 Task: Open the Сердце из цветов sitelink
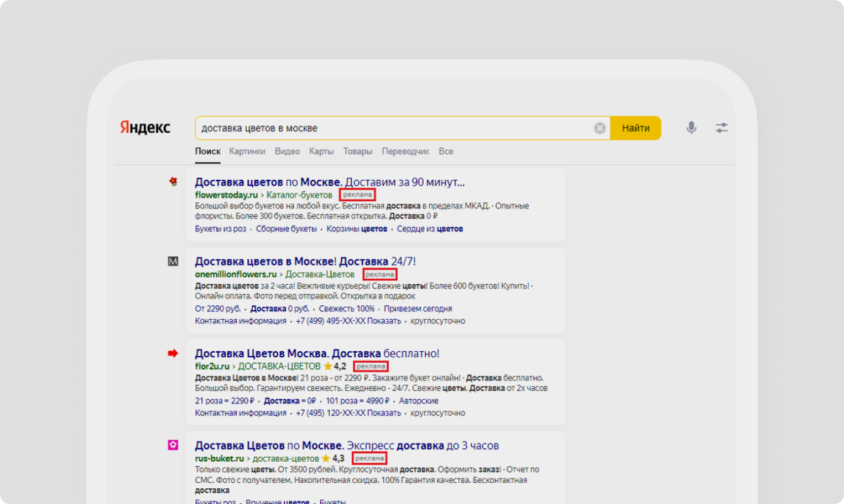tap(430, 229)
